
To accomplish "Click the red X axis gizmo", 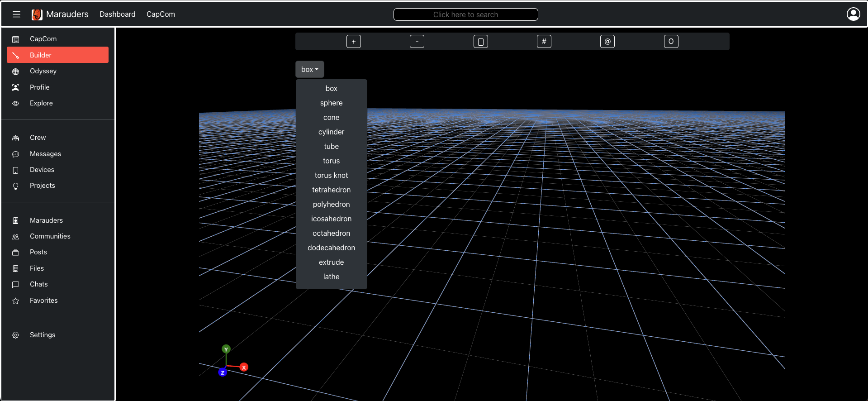I will click(x=244, y=367).
